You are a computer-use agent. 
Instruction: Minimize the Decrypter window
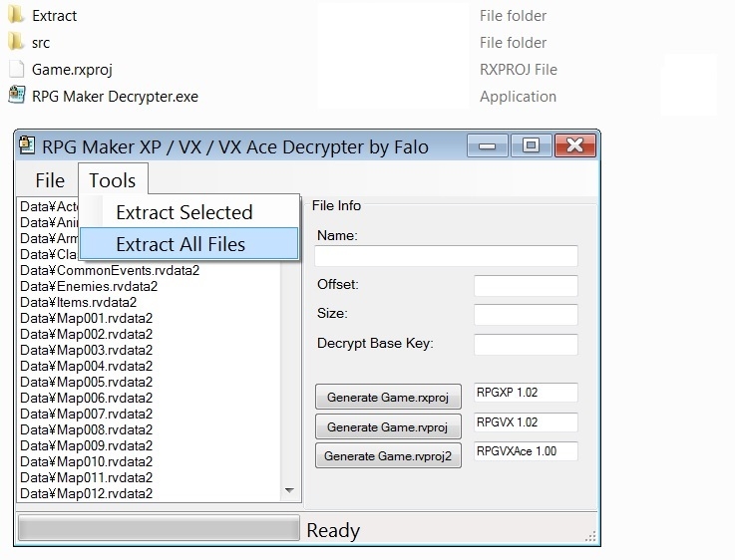(488, 145)
